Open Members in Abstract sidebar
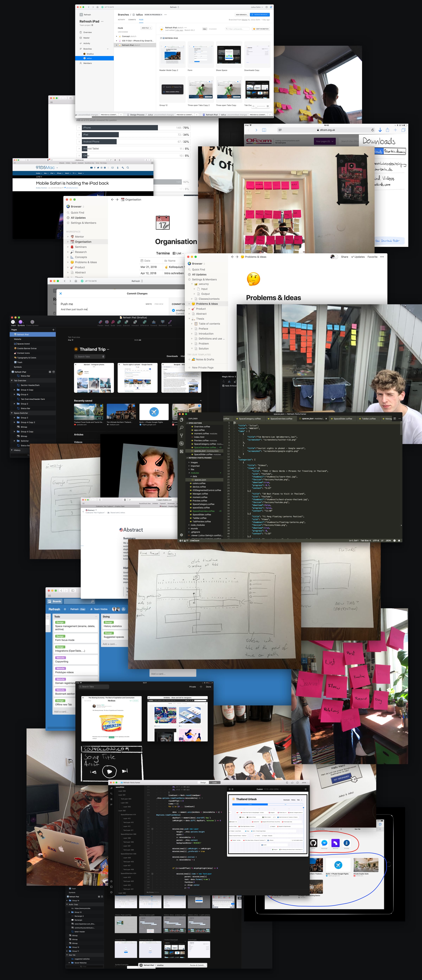 (87, 63)
